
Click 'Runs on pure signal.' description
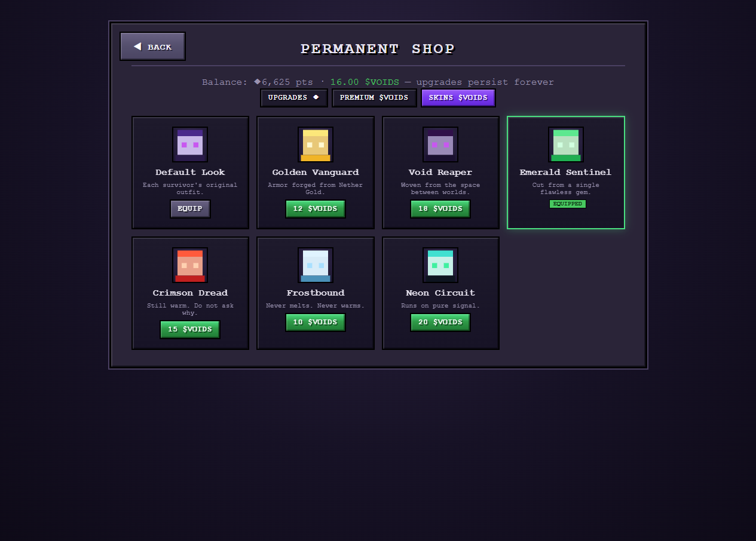pyautogui.click(x=440, y=306)
